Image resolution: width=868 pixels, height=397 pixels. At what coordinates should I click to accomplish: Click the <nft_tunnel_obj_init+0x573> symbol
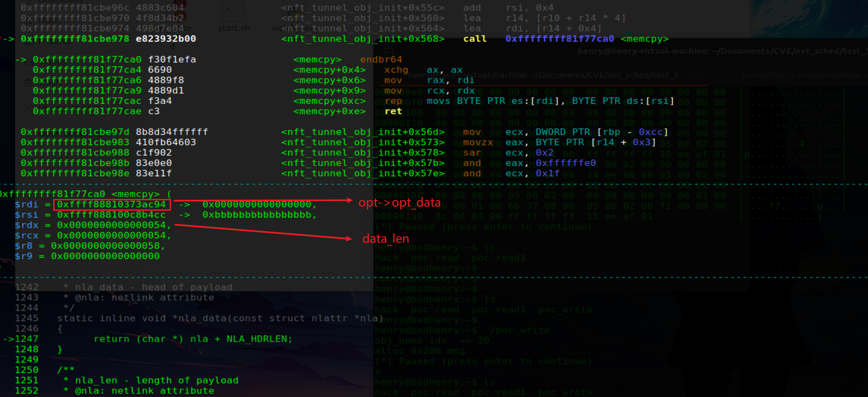(363, 143)
